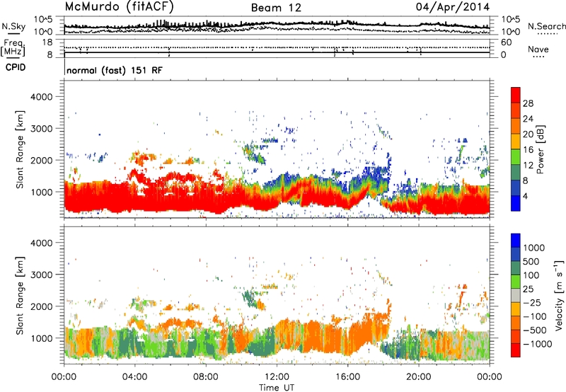Select the "2000" tick label of the power panel
The width and height of the screenshot is (566, 392).
click(41, 161)
